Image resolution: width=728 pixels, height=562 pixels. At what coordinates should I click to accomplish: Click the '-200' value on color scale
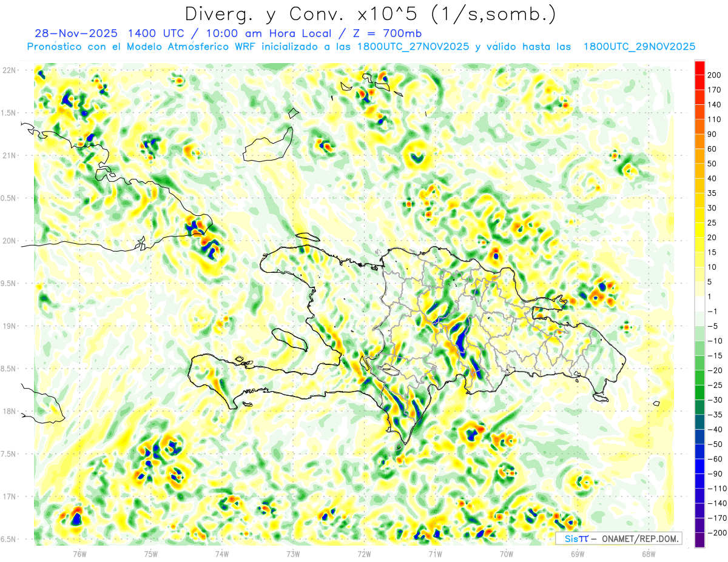tap(717, 533)
